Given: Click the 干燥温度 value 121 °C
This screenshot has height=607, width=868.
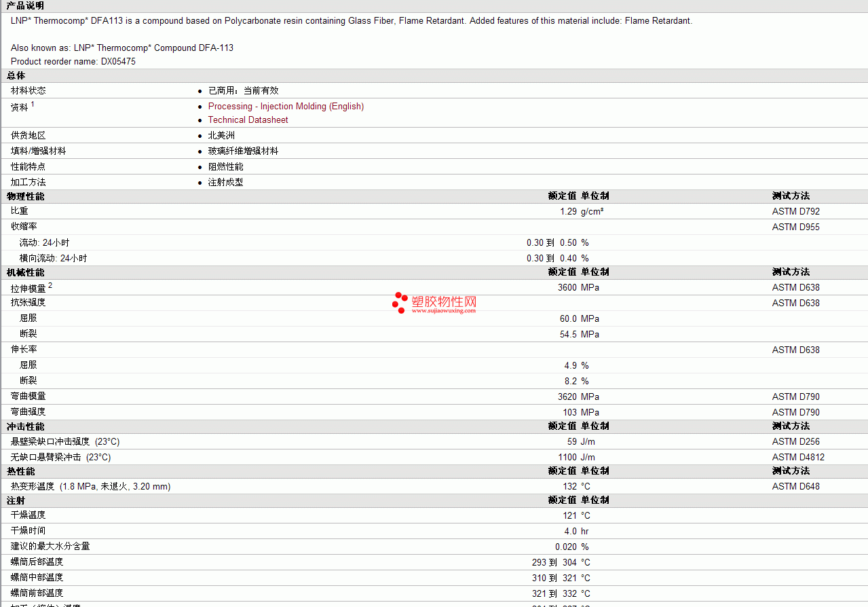Looking at the screenshot, I should (577, 515).
